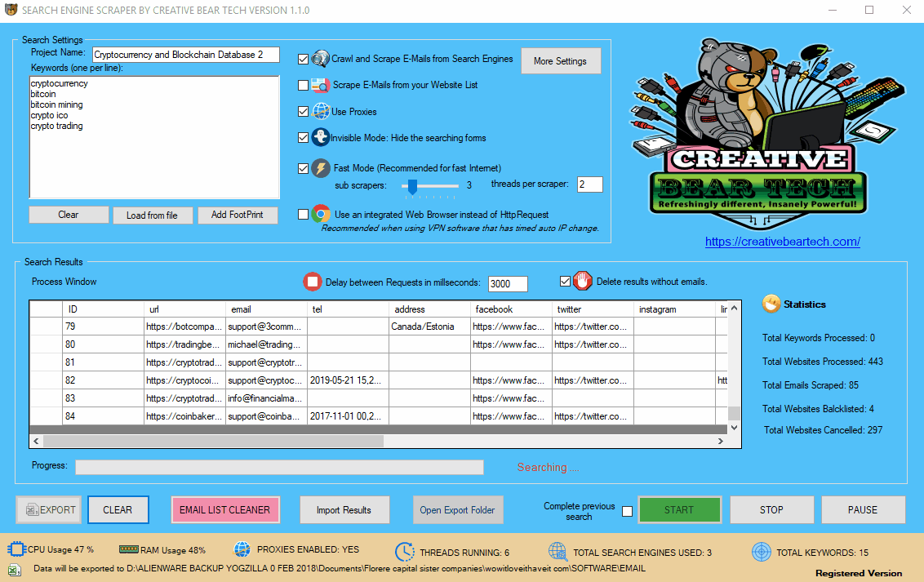924x582 pixels.
Task: Click the Keywords text area
Action: pos(154,137)
